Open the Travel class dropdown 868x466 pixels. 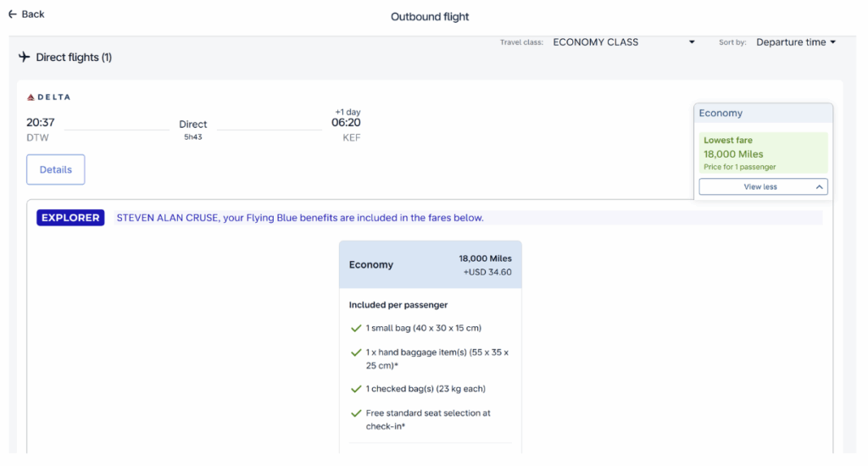(623, 42)
